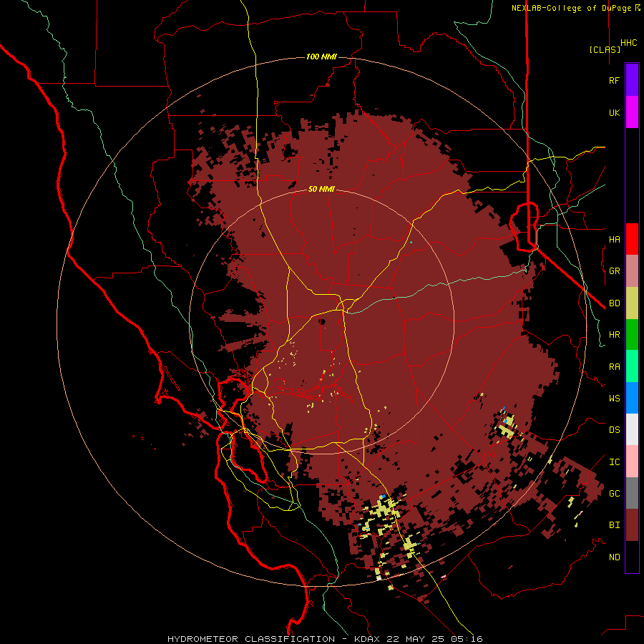Click the UK legend label
The height and width of the screenshot is (644, 644).
tap(614, 112)
